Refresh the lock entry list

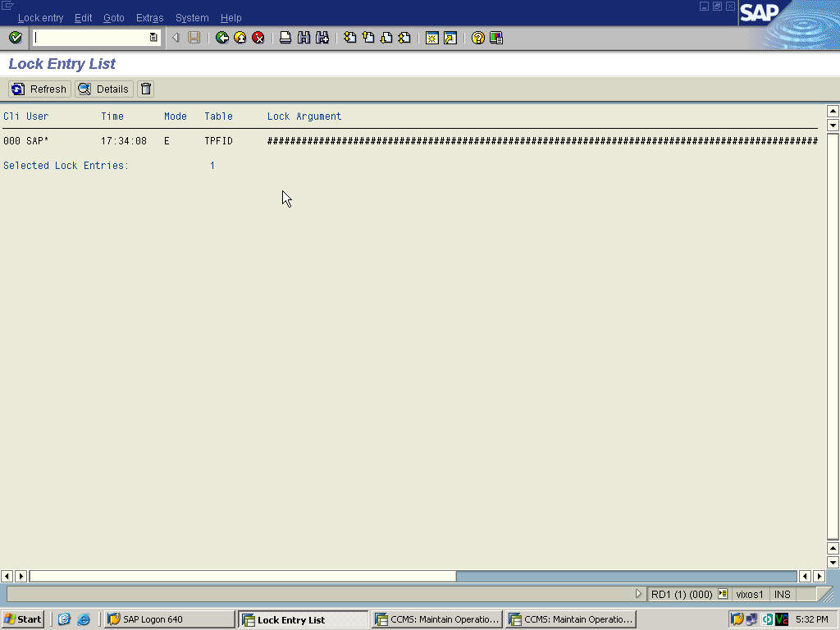pos(39,89)
